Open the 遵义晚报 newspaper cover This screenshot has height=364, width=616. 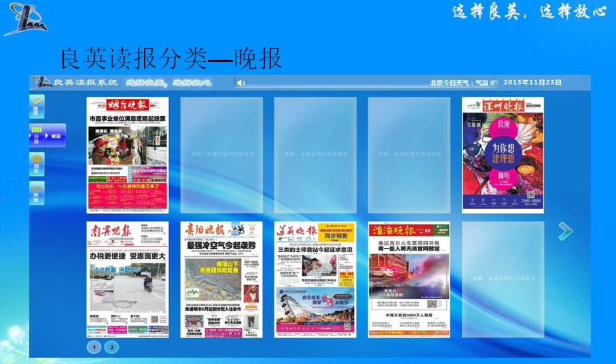[x=315, y=279]
